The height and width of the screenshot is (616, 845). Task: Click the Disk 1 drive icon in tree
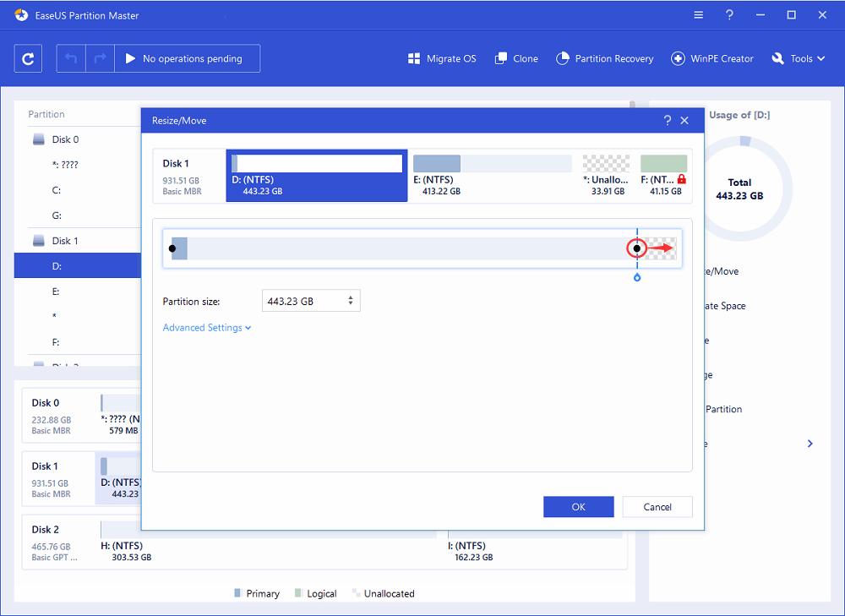[x=38, y=241]
